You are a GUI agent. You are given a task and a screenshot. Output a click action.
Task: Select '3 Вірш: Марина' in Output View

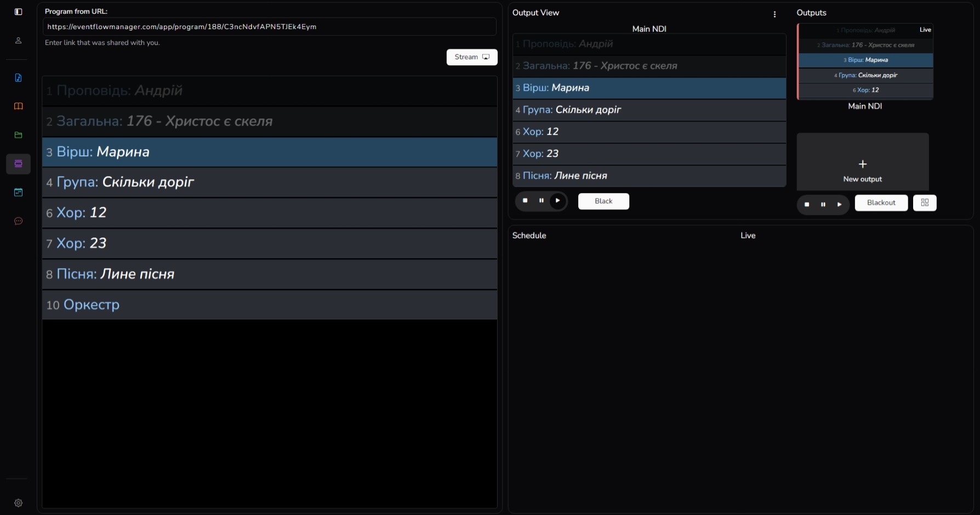[x=649, y=88]
